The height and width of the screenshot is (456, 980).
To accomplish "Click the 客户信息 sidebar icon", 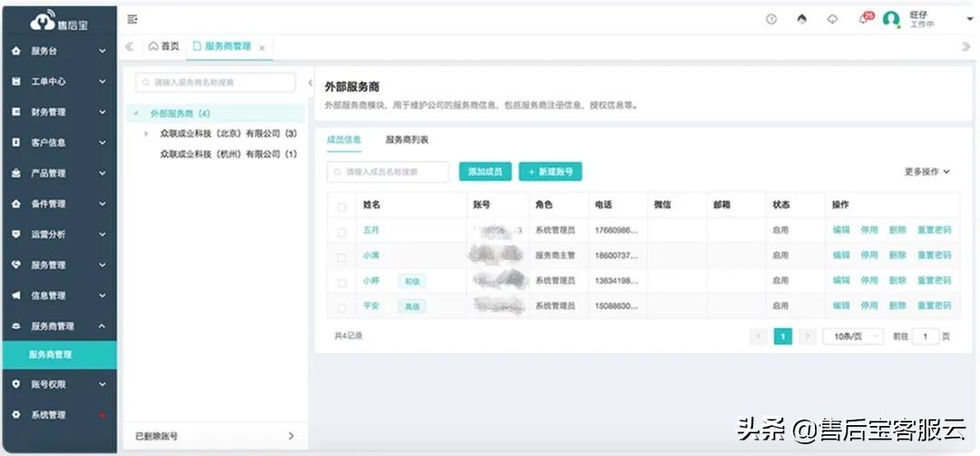I will pyautogui.click(x=16, y=143).
